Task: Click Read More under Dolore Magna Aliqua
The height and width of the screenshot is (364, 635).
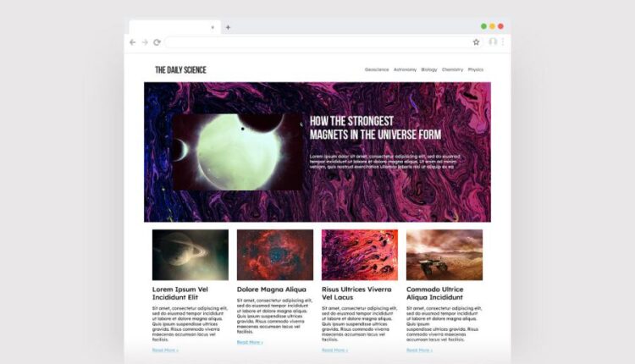Action: [x=250, y=343]
